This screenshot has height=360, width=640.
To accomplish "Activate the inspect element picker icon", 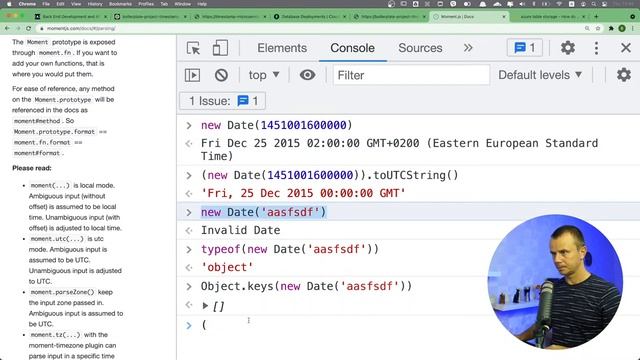I will tap(193, 48).
